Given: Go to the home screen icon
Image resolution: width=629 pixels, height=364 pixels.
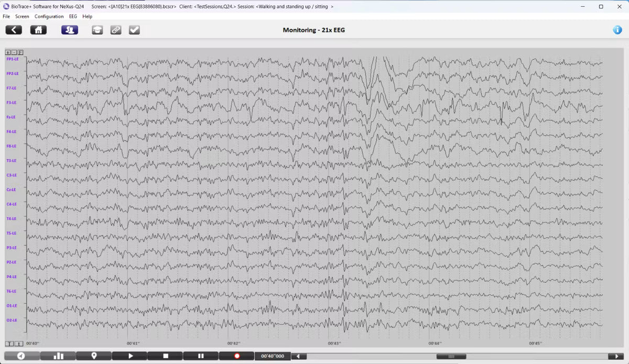Looking at the screenshot, I should [x=38, y=30].
